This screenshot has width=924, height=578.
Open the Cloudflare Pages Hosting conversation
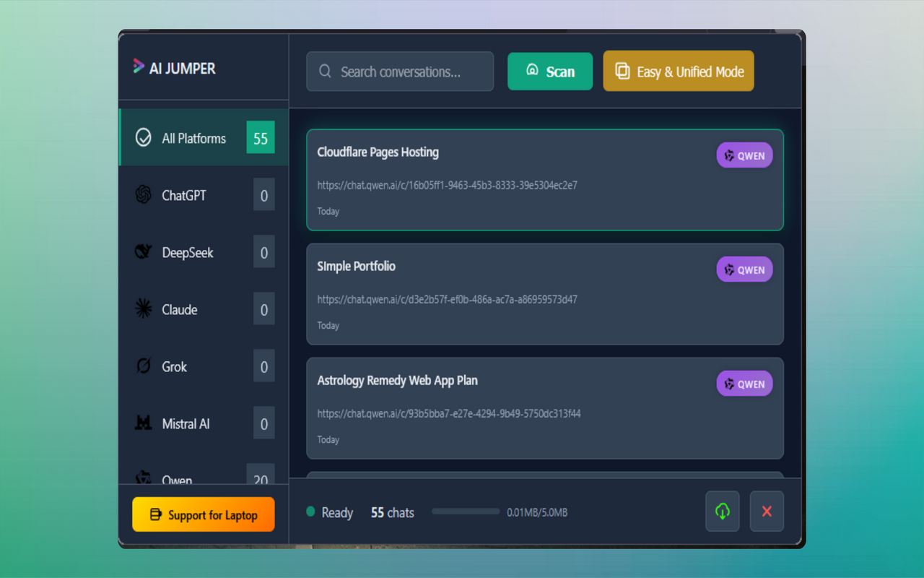(x=545, y=180)
